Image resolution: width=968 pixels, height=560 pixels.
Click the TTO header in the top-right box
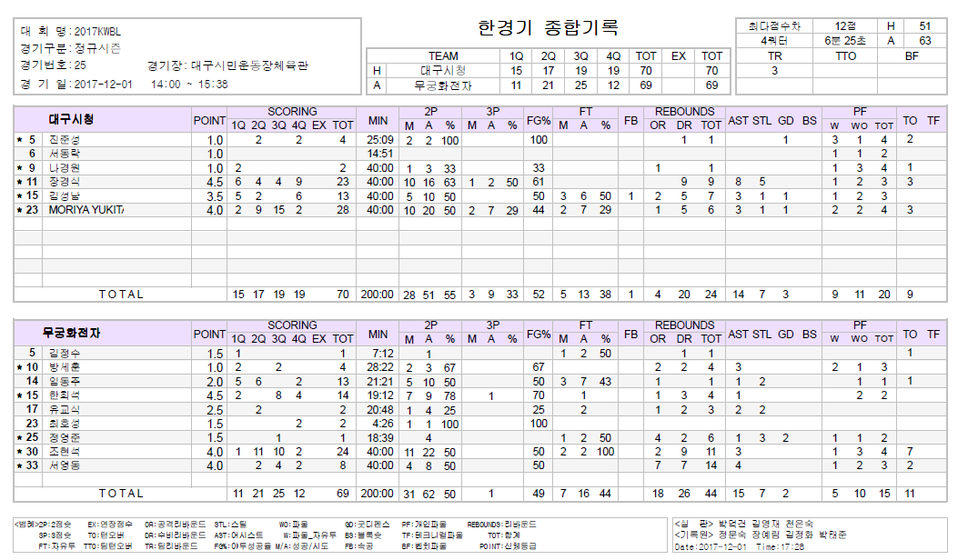(x=846, y=56)
